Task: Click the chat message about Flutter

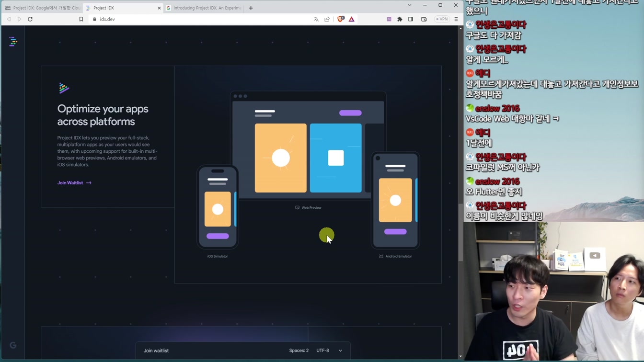Action: (494, 192)
